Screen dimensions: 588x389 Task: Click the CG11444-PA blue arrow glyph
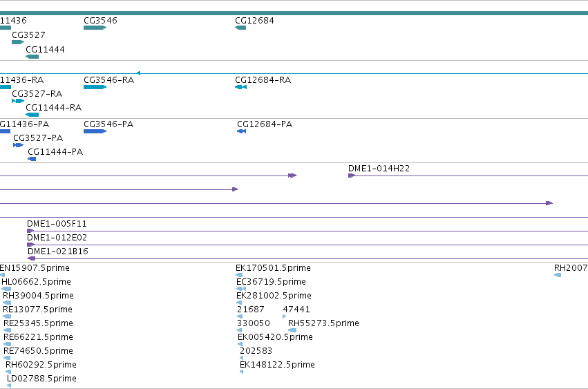32,159
